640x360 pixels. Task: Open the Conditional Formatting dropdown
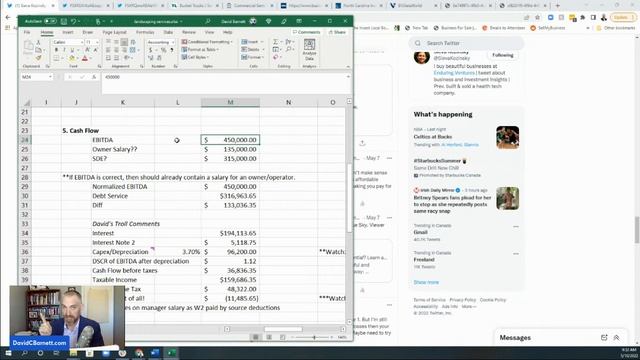click(x=207, y=42)
